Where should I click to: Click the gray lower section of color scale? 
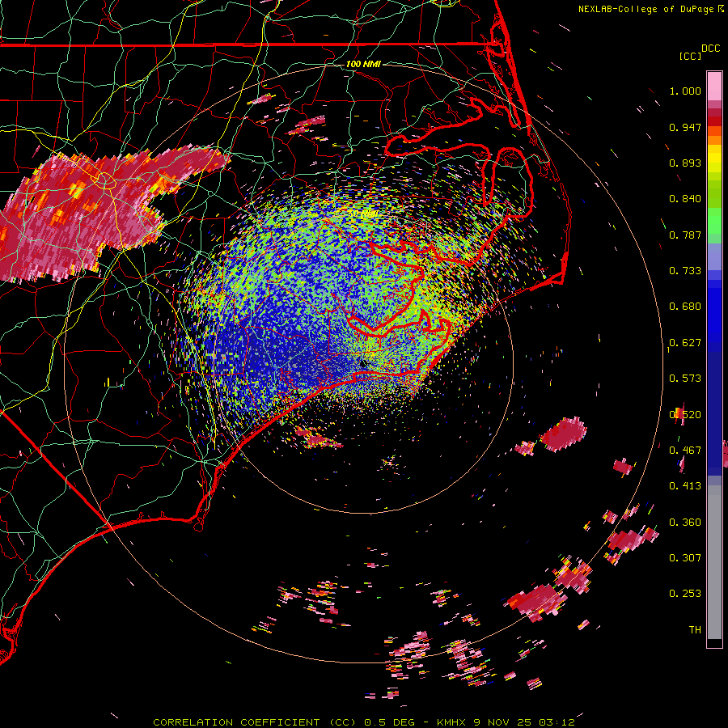pos(714,562)
